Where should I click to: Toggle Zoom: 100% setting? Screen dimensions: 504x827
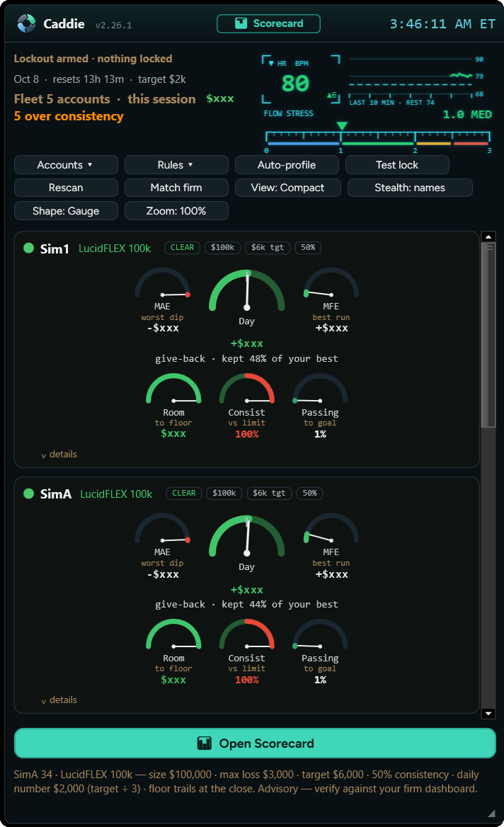tap(176, 210)
